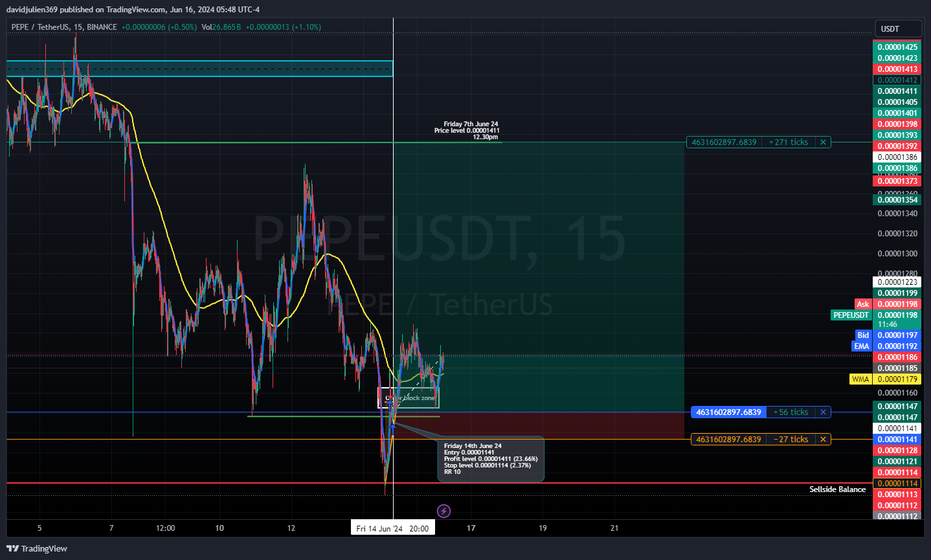Click the 12:00 time axis label
The image size is (931, 560).
pyautogui.click(x=166, y=528)
